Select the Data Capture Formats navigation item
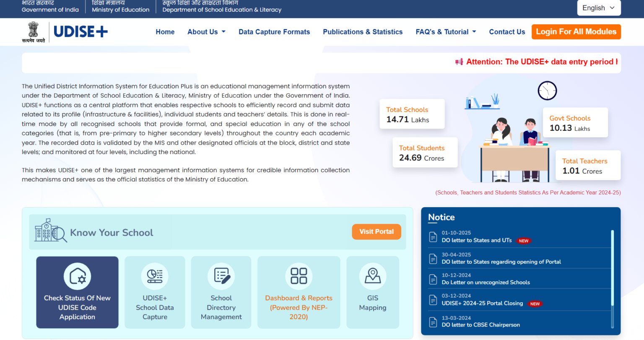 (x=274, y=31)
